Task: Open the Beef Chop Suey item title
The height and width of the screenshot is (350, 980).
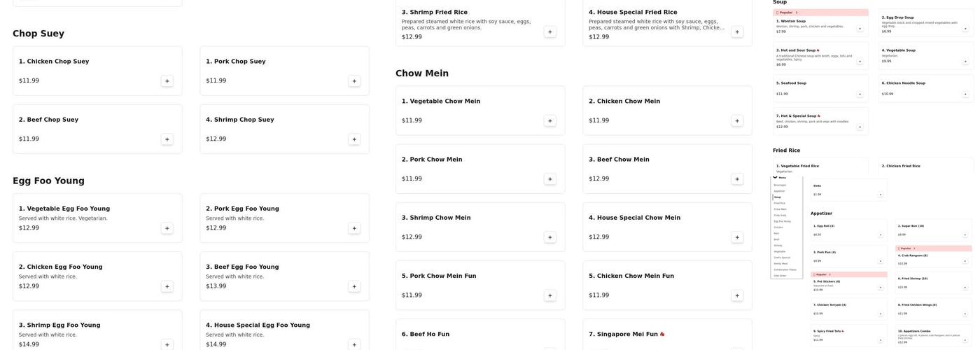Action: tap(48, 120)
